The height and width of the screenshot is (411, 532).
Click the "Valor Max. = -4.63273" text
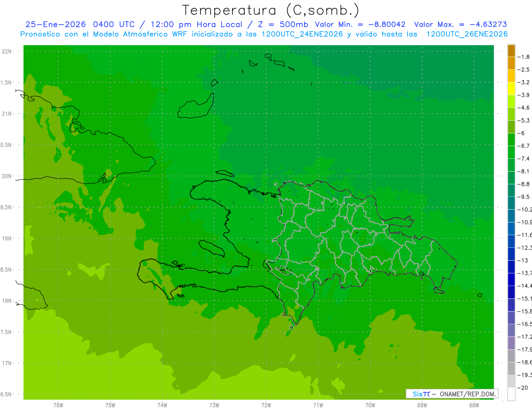(460, 24)
